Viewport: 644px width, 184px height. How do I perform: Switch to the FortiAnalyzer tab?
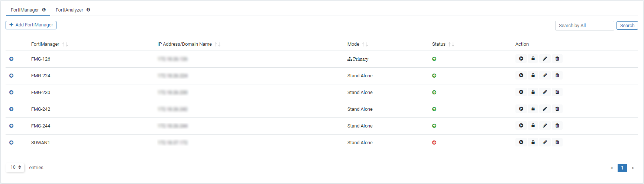[69, 10]
